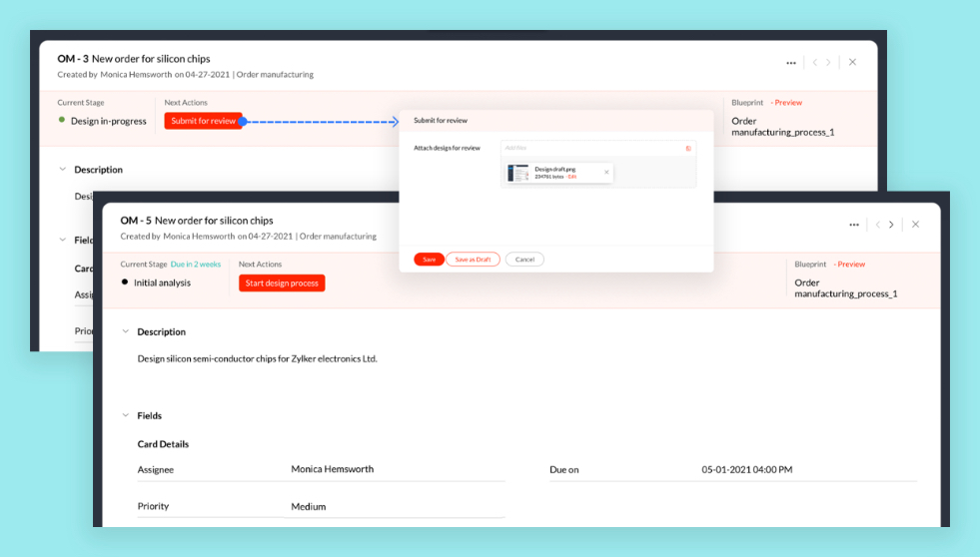
Task: Click Order manufacturing_process_1 on OM-3 card
Action: pyautogui.click(x=782, y=126)
